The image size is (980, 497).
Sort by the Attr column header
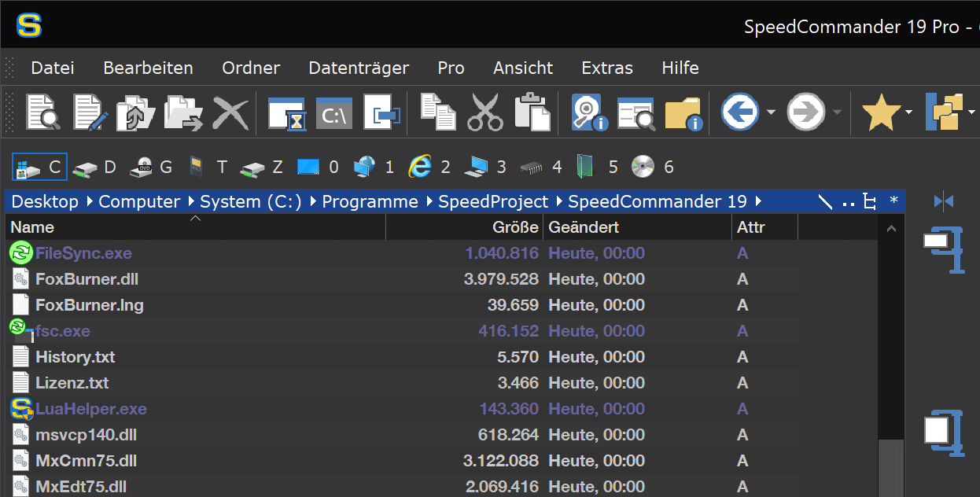[x=765, y=227]
